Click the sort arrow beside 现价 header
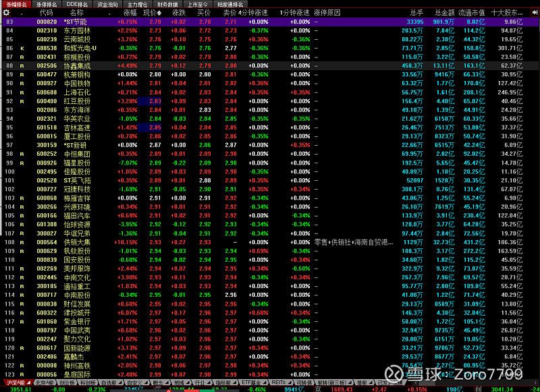The image size is (540, 392). (159, 13)
